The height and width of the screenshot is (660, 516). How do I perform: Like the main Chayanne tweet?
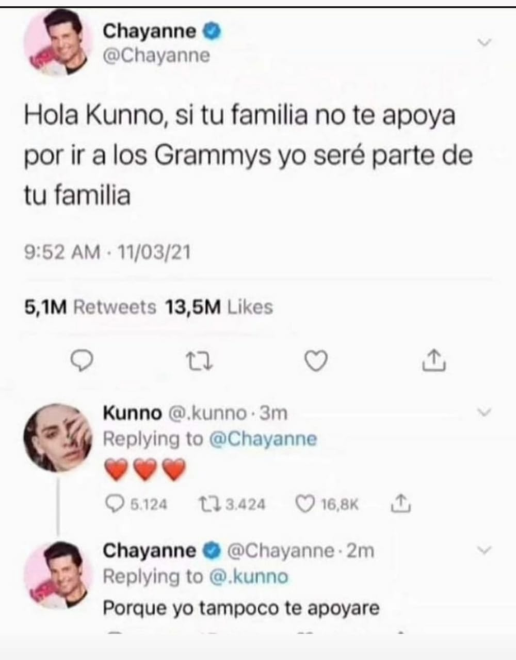coord(316,361)
